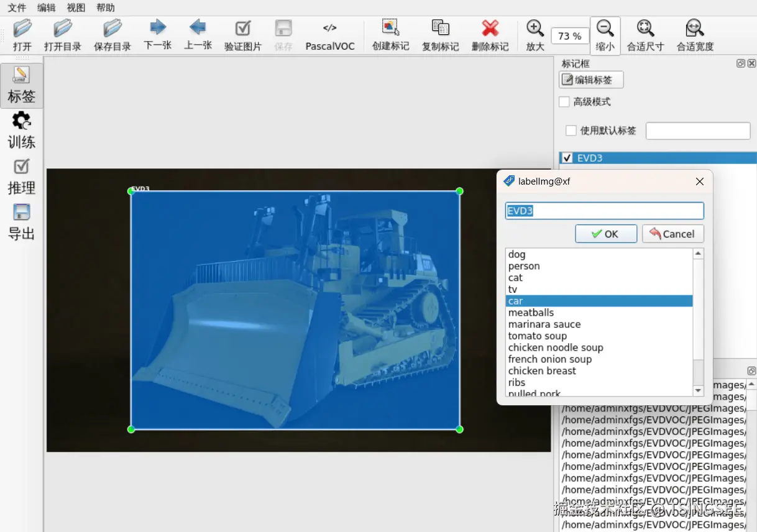Enable Advanced Mode (高级模式) checkbox
The image size is (757, 532).
564,102
